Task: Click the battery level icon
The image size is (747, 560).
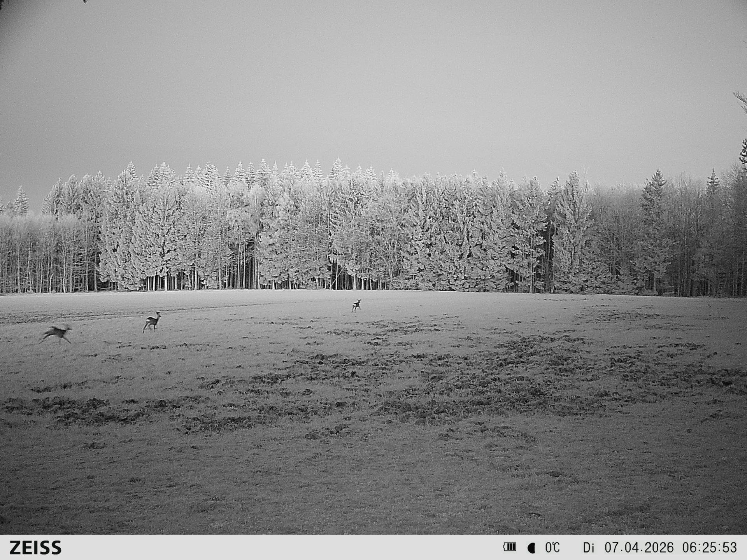Action: pos(509,547)
